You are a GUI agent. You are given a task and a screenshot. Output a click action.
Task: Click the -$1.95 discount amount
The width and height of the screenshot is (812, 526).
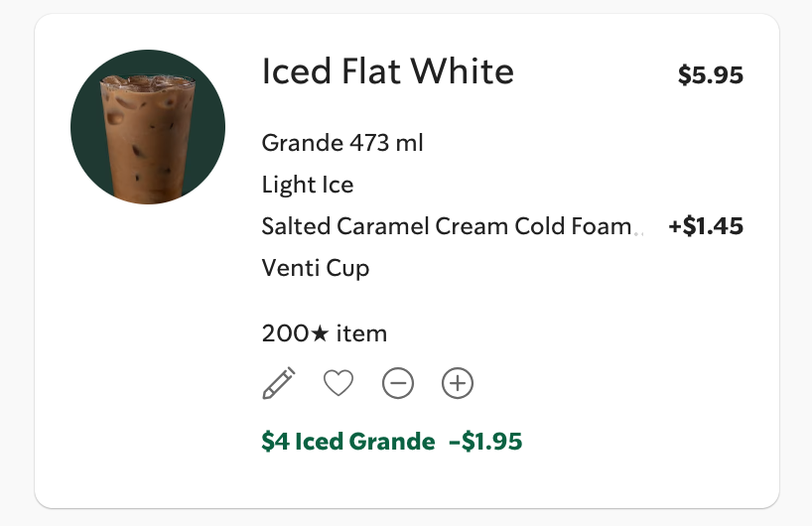click(485, 442)
